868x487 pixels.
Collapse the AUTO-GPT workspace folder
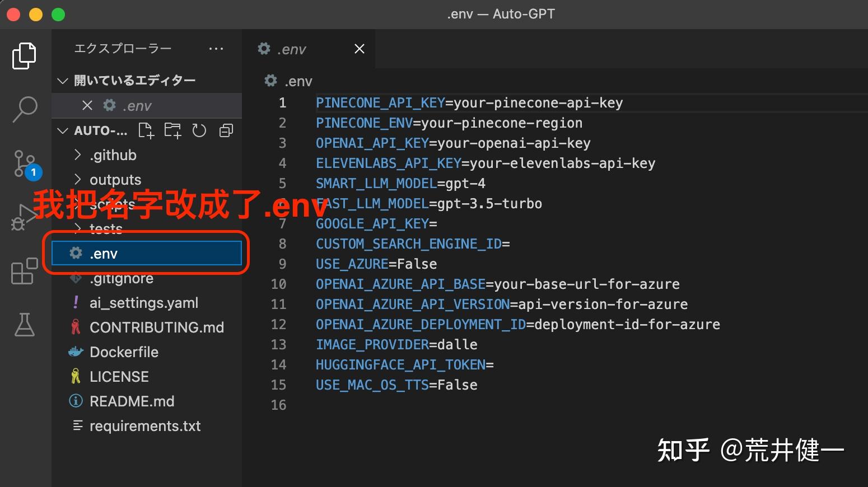63,130
